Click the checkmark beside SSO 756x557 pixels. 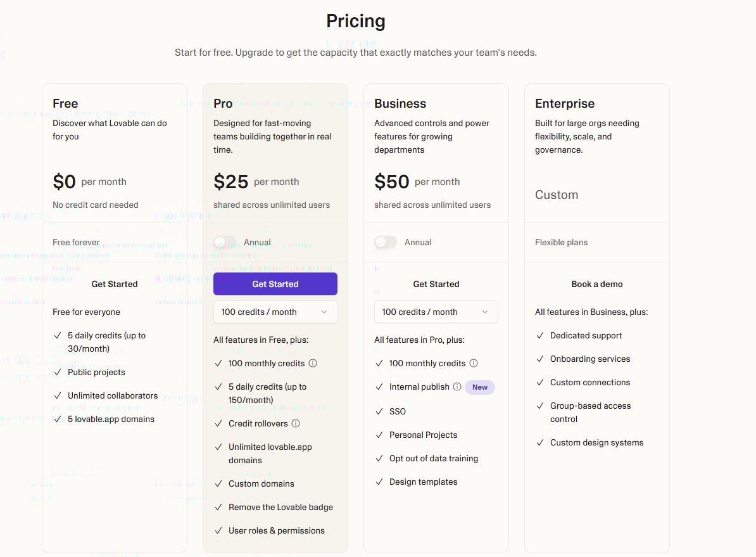tap(380, 411)
